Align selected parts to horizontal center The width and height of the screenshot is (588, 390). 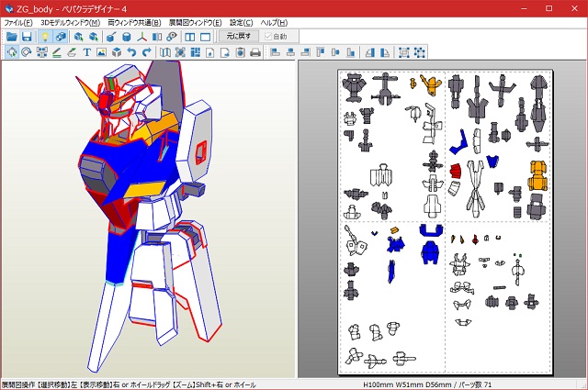coord(290,52)
